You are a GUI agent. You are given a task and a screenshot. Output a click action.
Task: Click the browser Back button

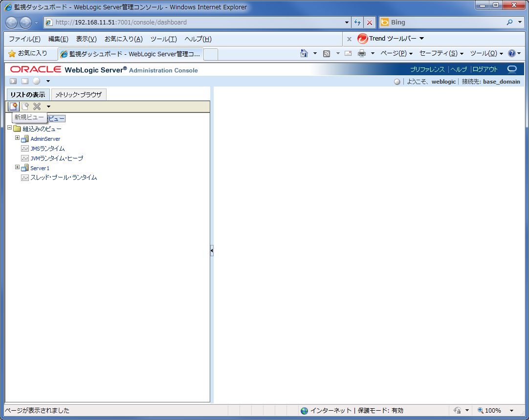click(x=11, y=22)
